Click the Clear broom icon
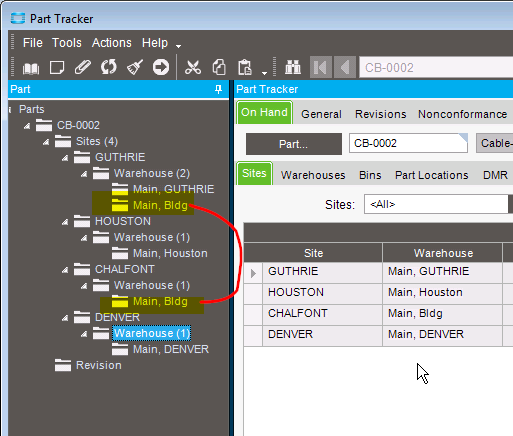 [135, 67]
